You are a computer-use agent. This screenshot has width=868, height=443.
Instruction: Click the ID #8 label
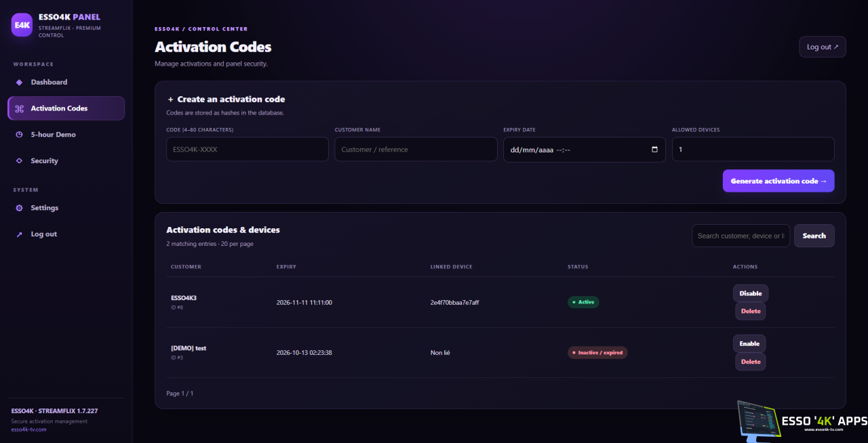click(177, 308)
